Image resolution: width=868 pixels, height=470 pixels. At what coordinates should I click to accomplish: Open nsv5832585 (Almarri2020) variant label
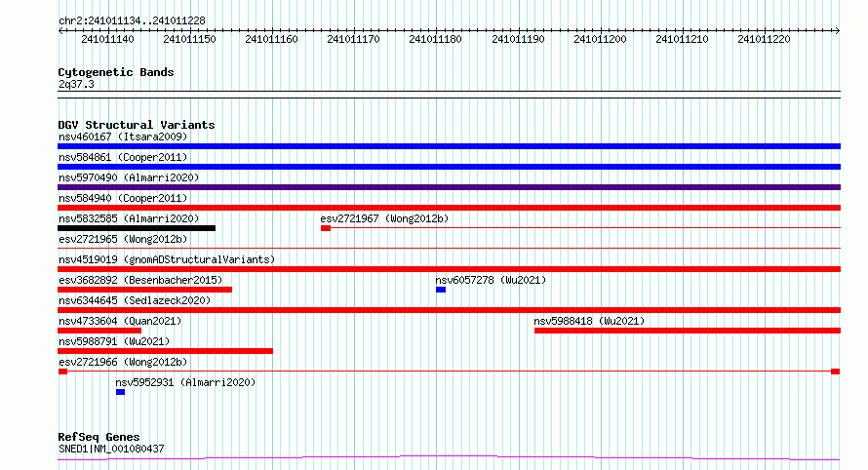tap(129, 218)
